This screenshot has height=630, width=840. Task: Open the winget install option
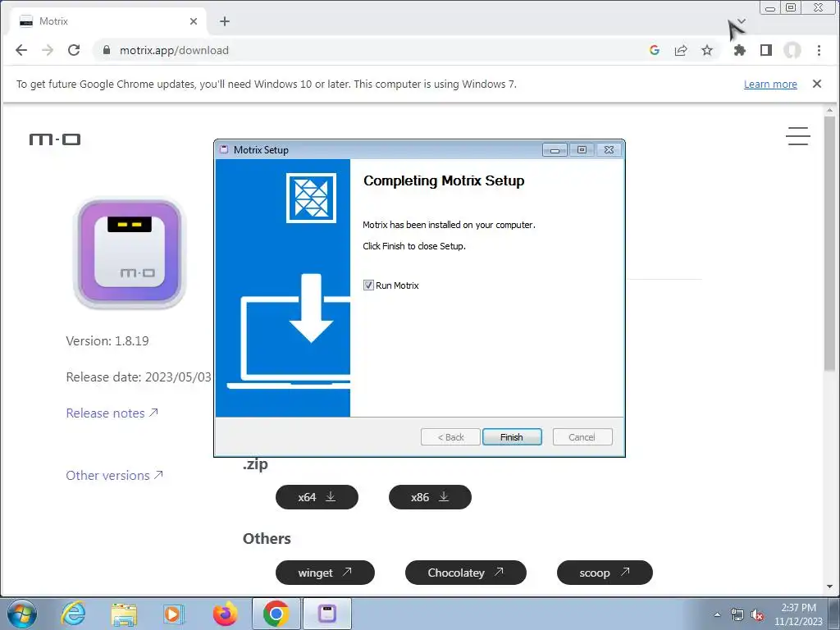point(325,573)
